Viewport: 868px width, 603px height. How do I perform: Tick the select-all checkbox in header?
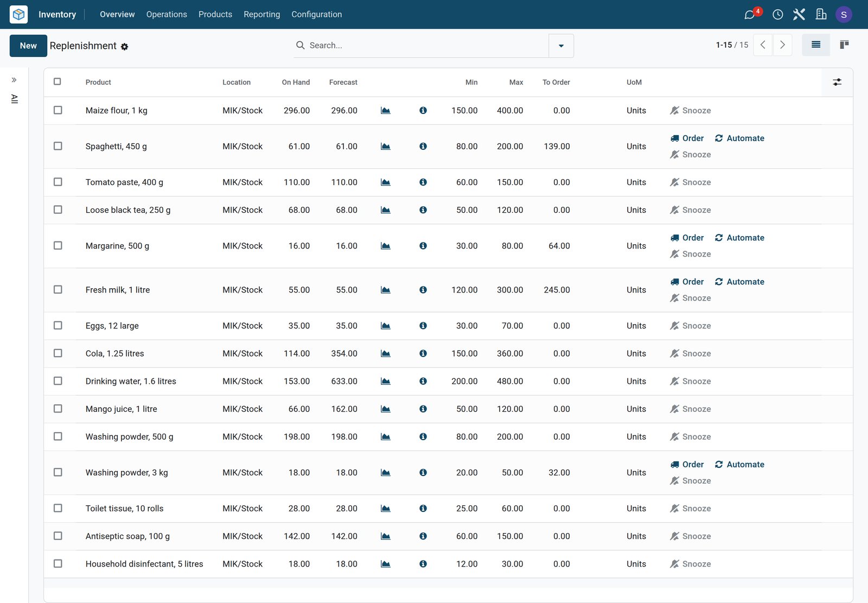[x=58, y=82]
